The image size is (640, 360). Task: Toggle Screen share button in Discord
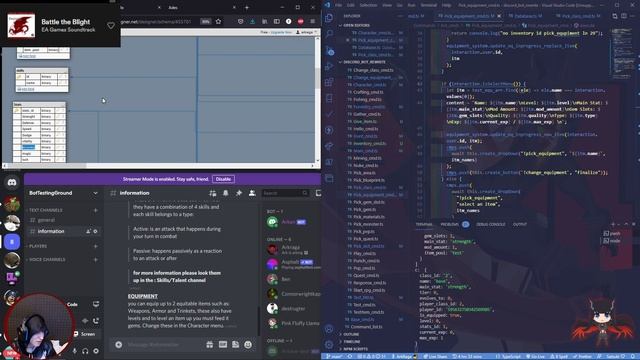pos(84,334)
